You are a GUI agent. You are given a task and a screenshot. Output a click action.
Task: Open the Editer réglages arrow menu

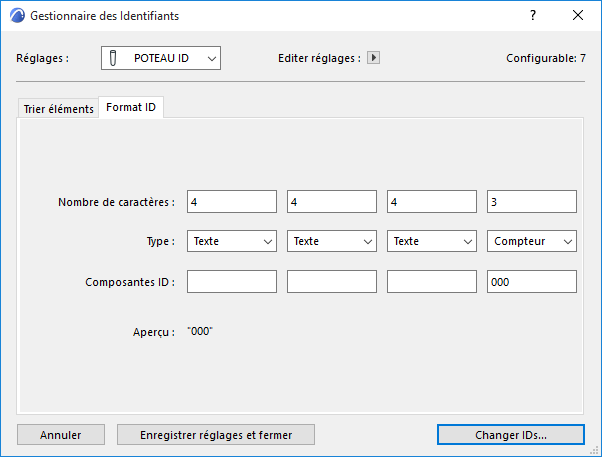[x=374, y=58]
